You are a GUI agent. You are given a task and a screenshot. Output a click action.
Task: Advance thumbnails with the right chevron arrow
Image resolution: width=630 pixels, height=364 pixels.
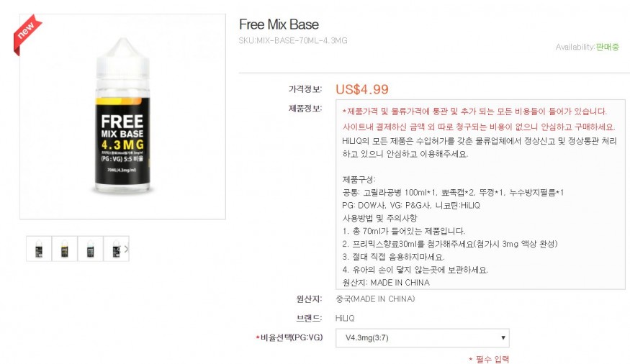(x=126, y=249)
